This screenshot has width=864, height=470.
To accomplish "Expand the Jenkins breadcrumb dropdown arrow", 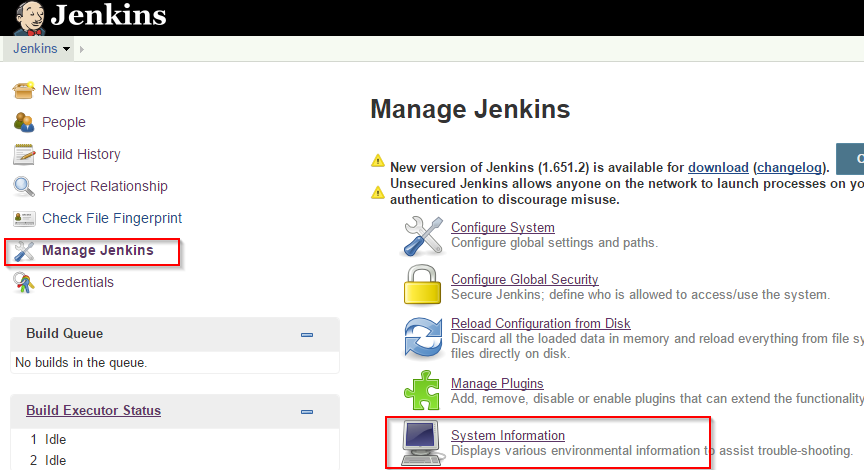I will 67,49.
